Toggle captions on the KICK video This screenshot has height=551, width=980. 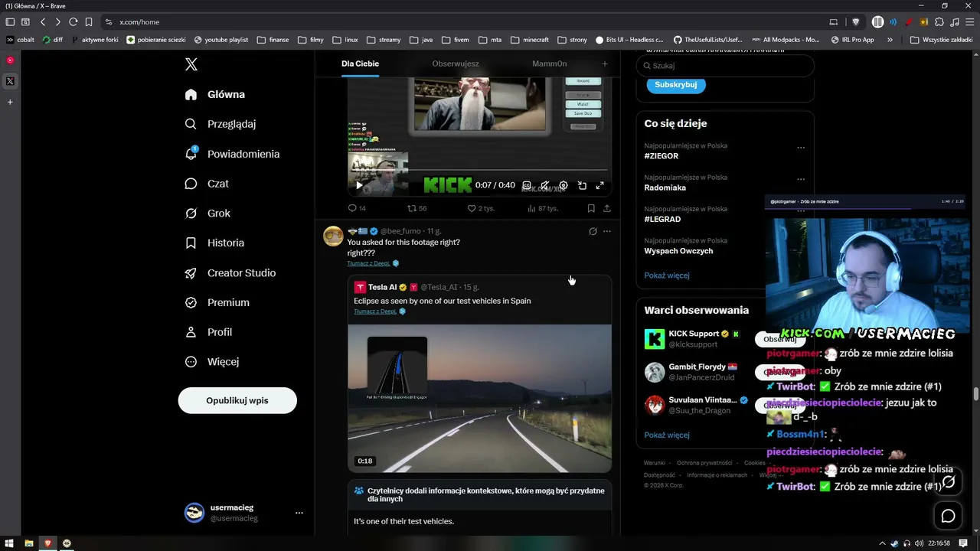(527, 185)
